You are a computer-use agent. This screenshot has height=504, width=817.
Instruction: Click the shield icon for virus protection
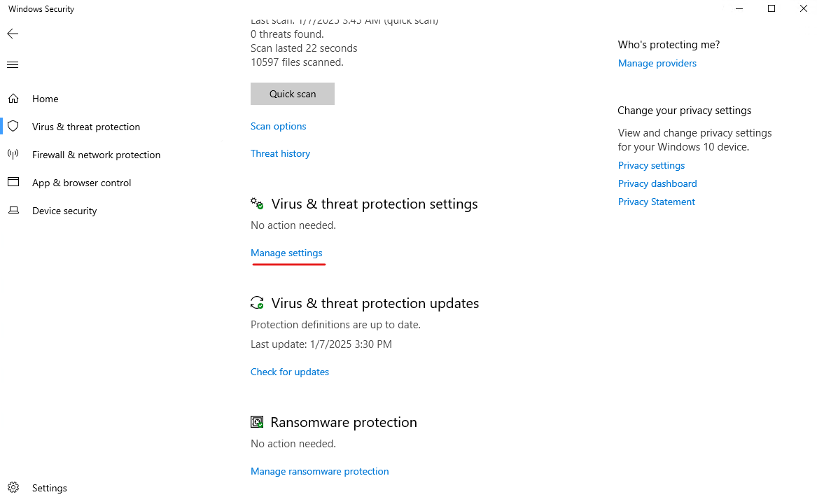13,126
